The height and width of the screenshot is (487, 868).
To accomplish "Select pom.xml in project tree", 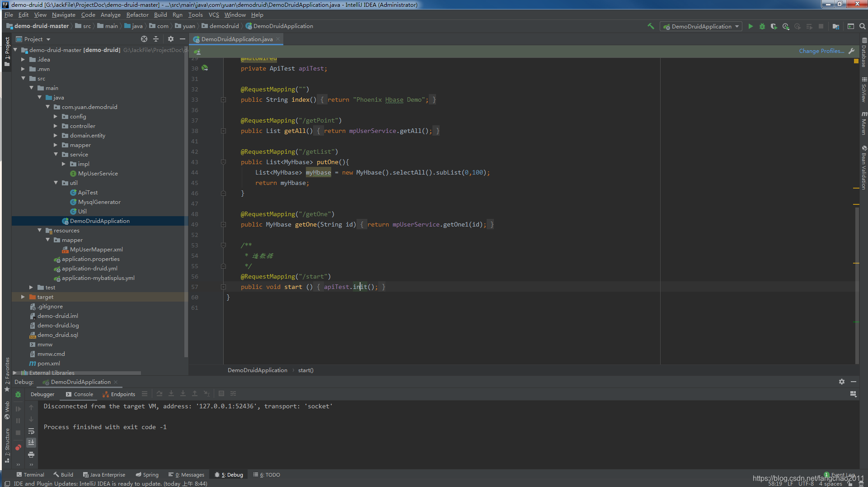I will pyautogui.click(x=45, y=363).
